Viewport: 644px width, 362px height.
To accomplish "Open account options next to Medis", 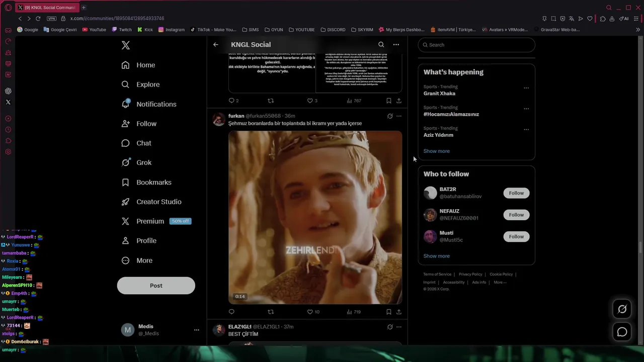I will coord(197,330).
